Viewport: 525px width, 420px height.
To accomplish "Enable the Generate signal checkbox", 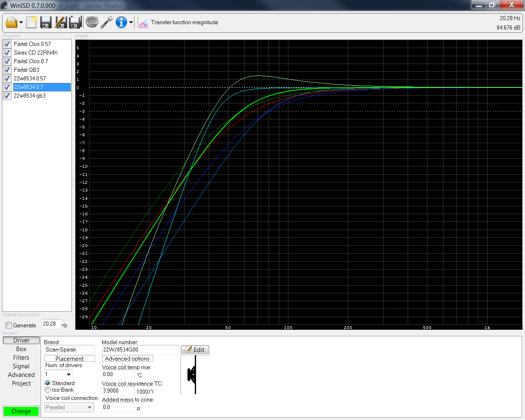I will 9,325.
